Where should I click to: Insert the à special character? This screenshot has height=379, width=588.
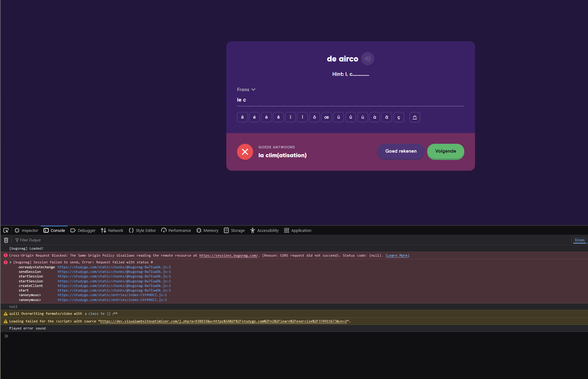pyautogui.click(x=375, y=117)
